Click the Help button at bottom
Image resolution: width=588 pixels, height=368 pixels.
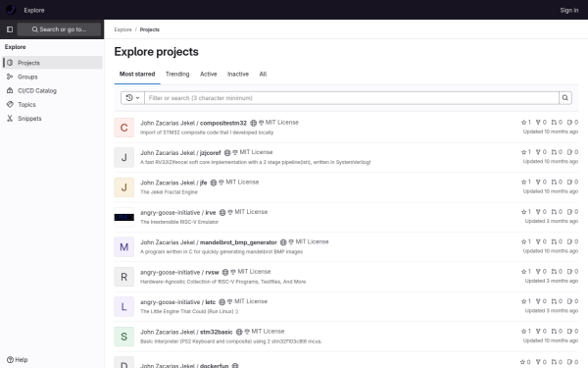pyautogui.click(x=18, y=360)
